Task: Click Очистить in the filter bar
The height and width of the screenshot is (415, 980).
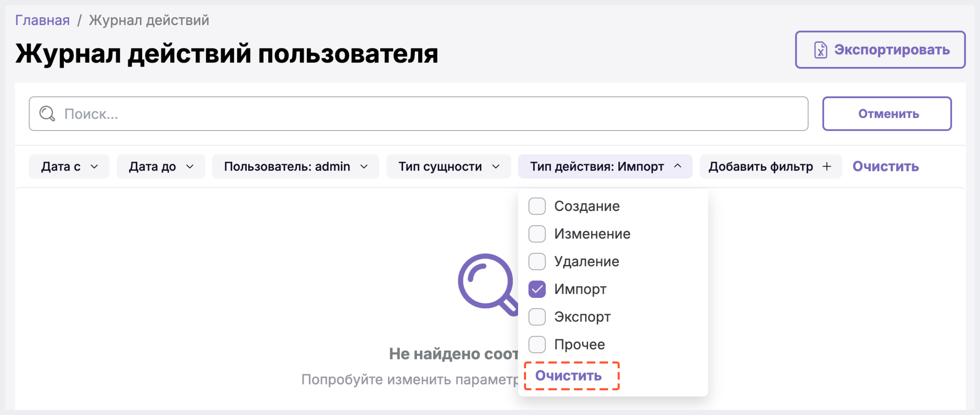Action: click(885, 166)
